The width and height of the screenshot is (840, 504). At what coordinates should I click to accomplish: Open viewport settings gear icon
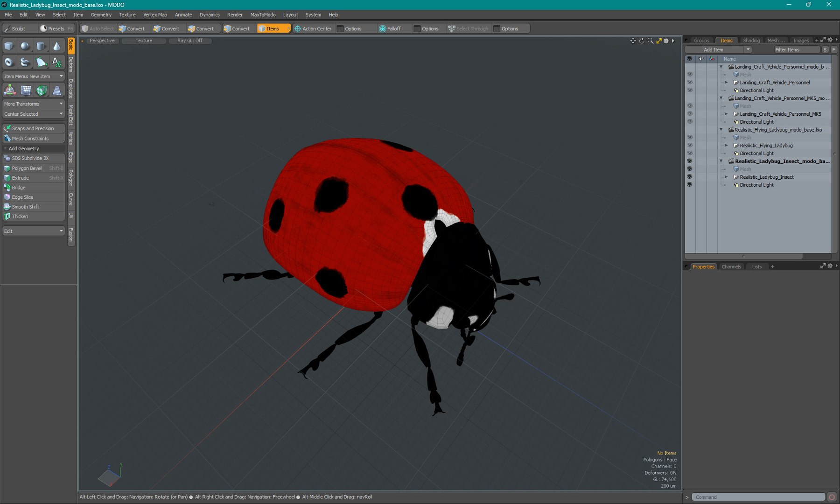point(666,41)
